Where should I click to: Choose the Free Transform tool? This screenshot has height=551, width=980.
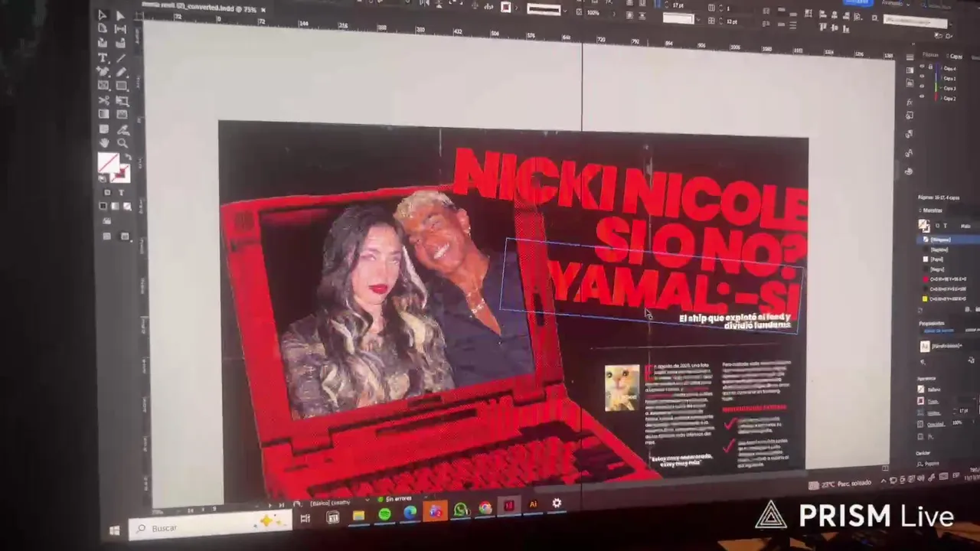[121, 100]
